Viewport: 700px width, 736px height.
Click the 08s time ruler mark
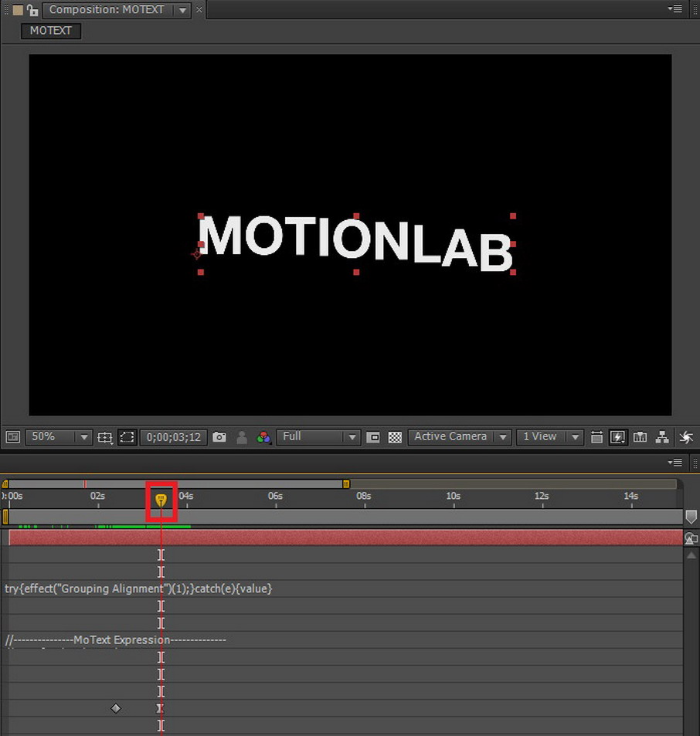click(x=363, y=496)
